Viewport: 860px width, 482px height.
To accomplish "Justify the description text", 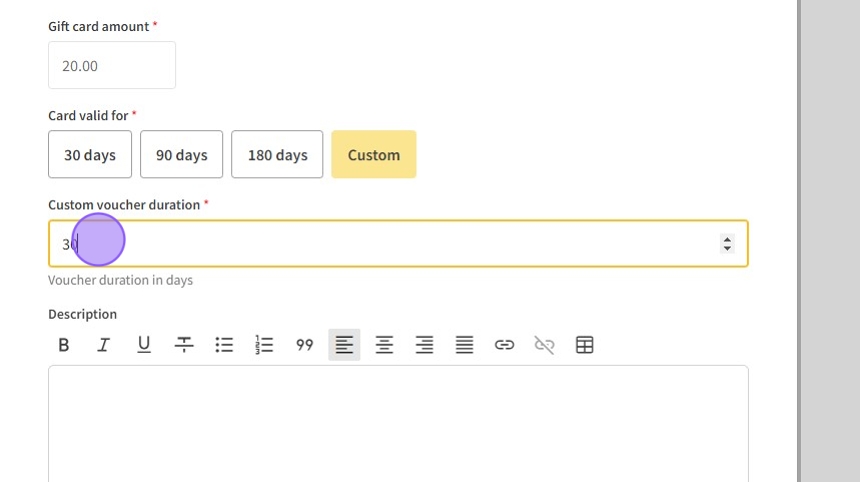I will click(464, 345).
